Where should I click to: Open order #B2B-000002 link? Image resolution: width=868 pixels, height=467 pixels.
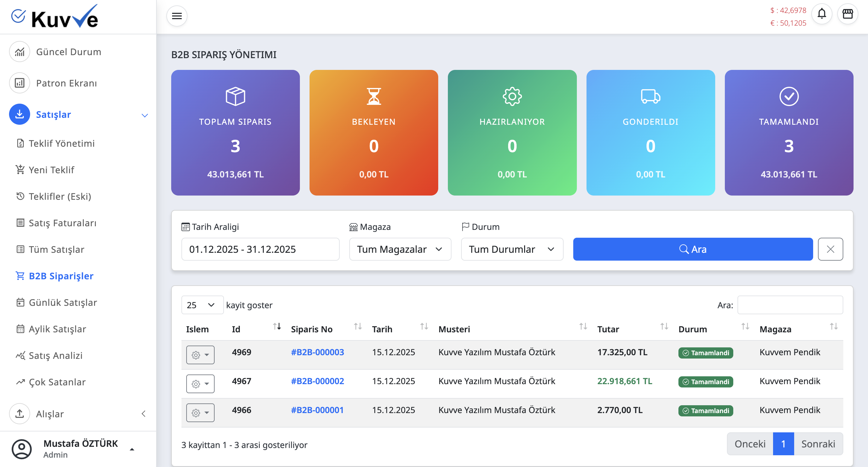pyautogui.click(x=317, y=381)
